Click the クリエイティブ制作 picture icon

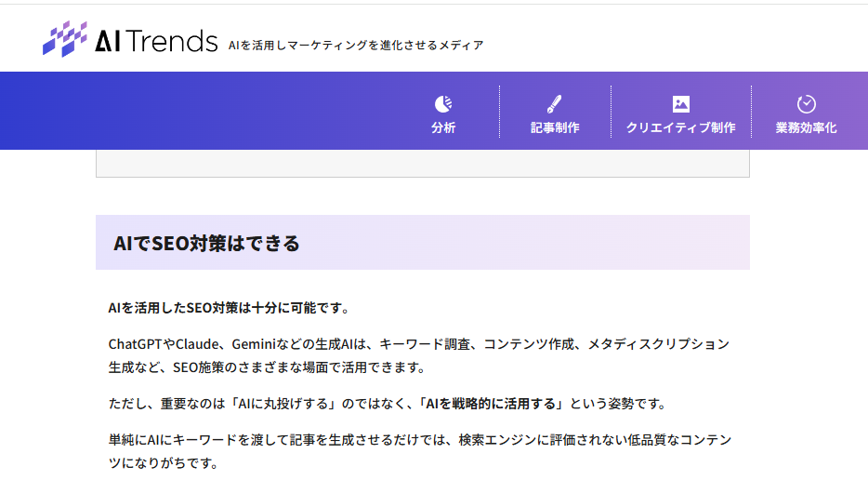(681, 104)
